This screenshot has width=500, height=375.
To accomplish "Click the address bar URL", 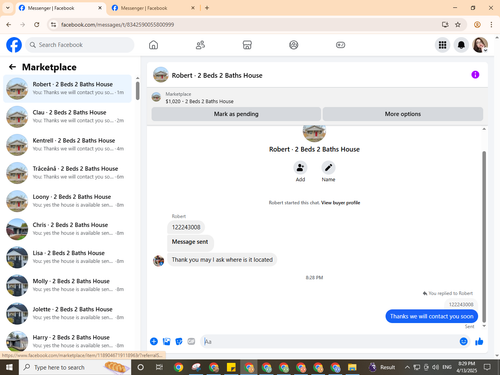I will (117, 25).
